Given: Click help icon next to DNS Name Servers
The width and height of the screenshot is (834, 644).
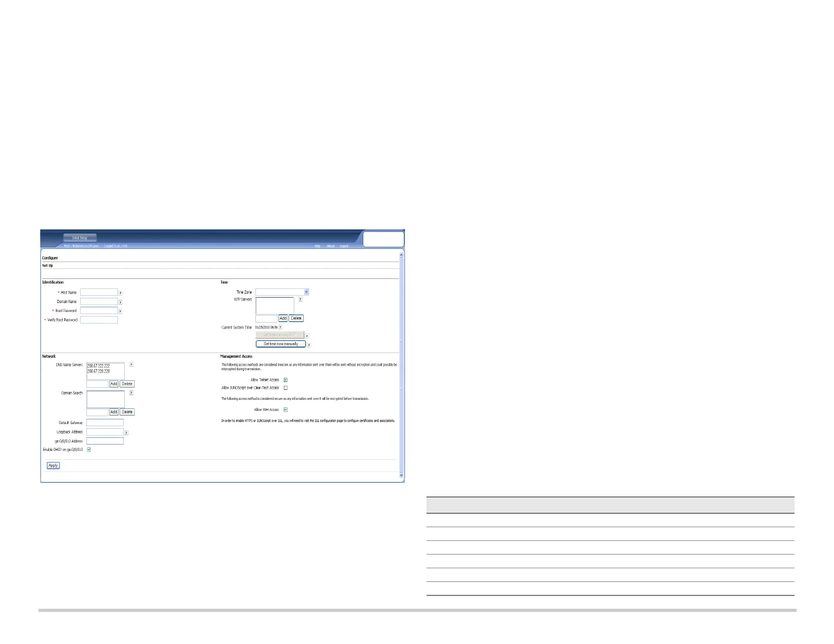Looking at the screenshot, I should point(131,365).
